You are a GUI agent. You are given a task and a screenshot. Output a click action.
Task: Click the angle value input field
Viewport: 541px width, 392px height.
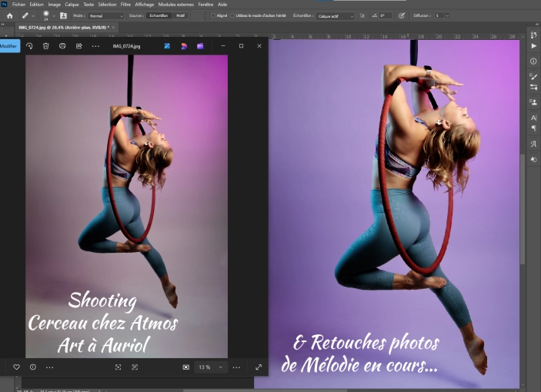(386, 16)
